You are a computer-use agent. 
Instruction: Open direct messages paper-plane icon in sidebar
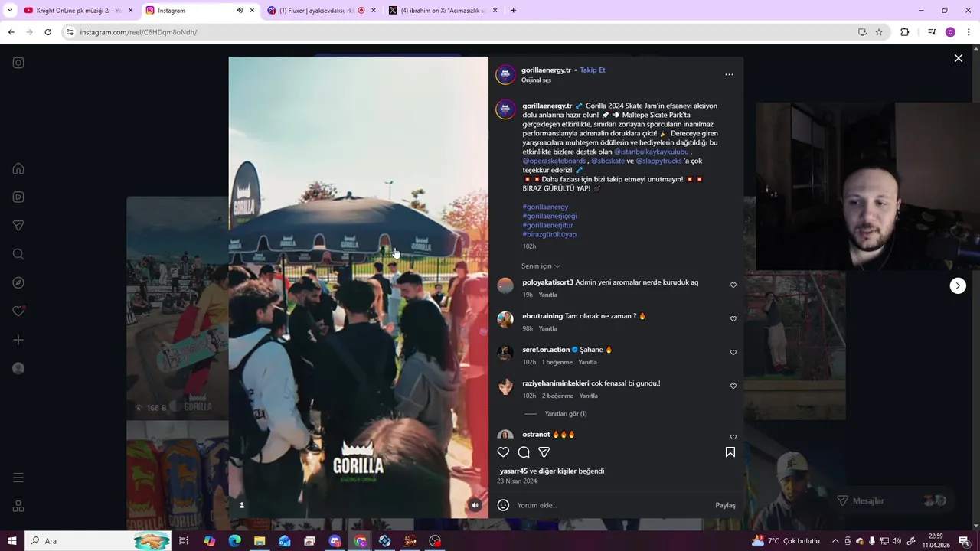[x=18, y=226]
